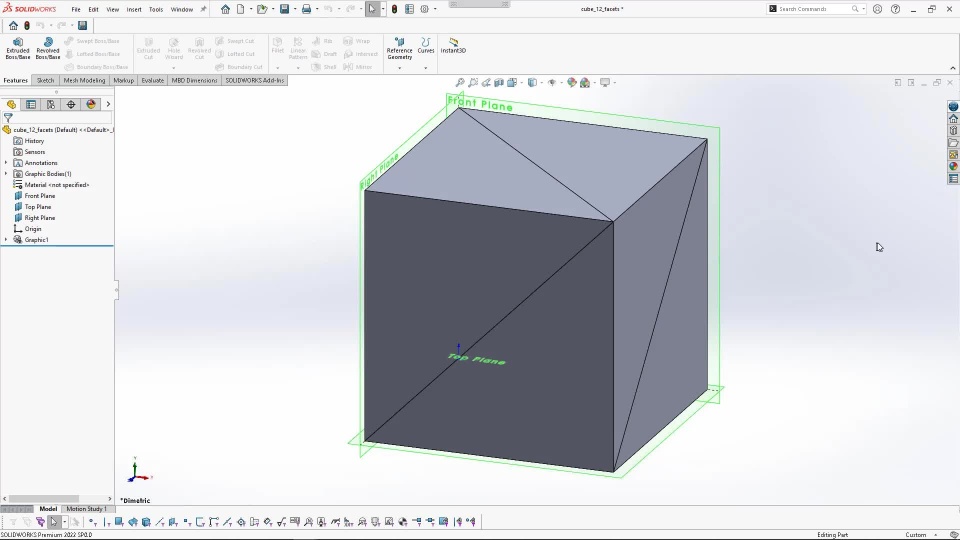
Task: Switch to the Motion Study 1 tab
Action: (x=86, y=509)
